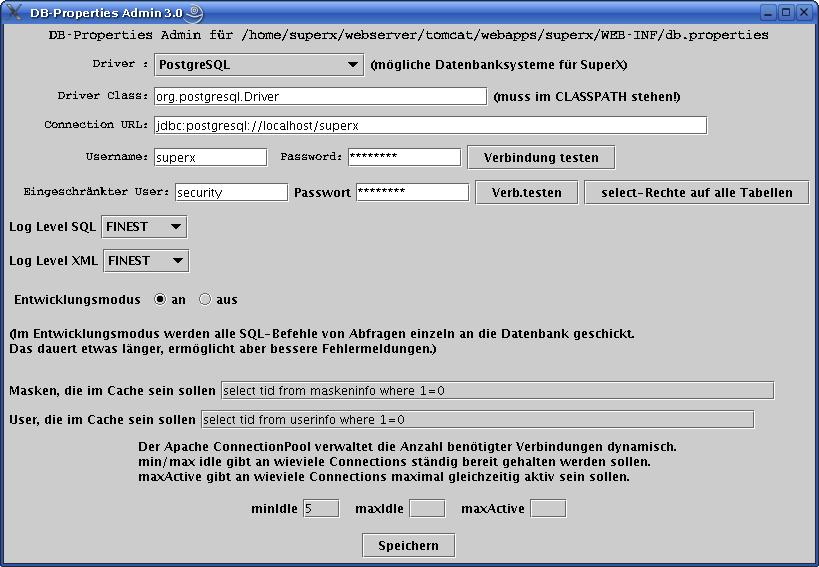Screen dimensions: 819x567
Task: Click the 'minIdle' label
Action: pos(274,509)
